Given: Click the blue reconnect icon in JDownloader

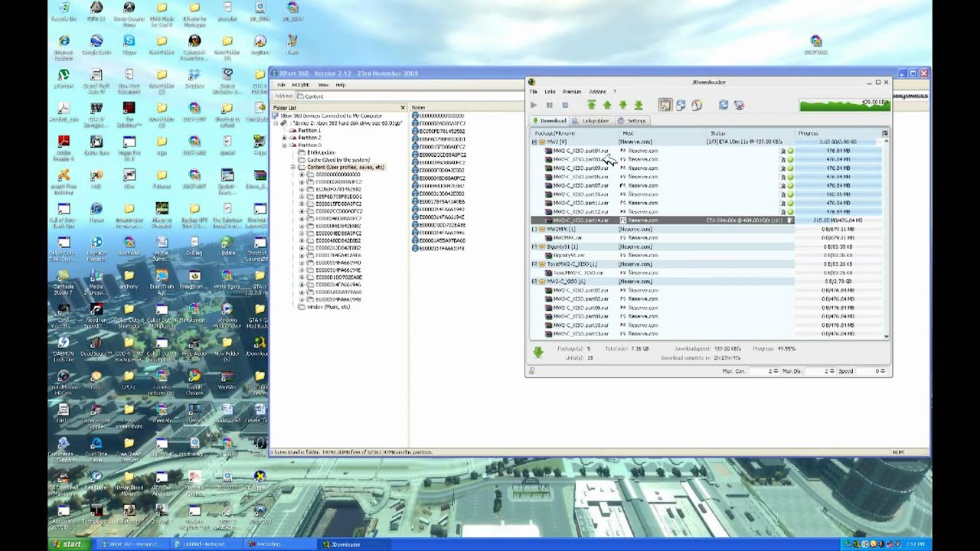Looking at the screenshot, I should pos(724,105).
